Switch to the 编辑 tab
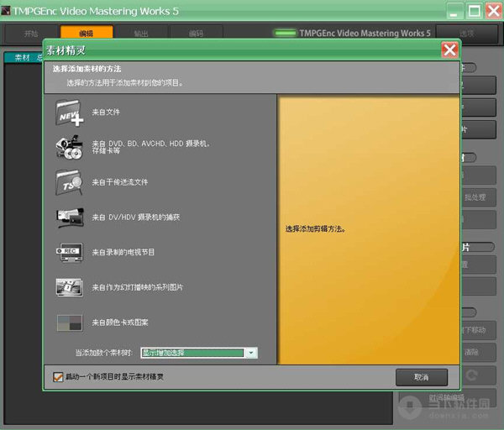 coord(87,34)
